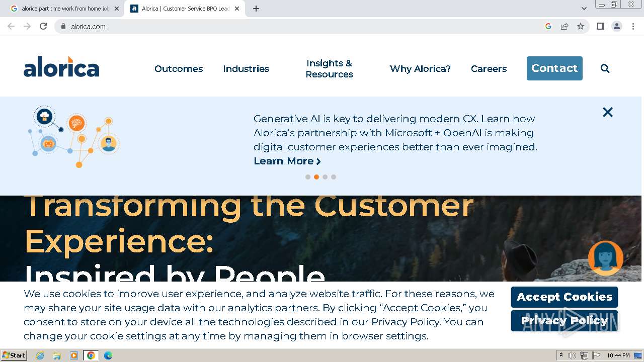Screen dimensions: 644x362
Task: Open the chat assistant avatar
Action: click(606, 258)
